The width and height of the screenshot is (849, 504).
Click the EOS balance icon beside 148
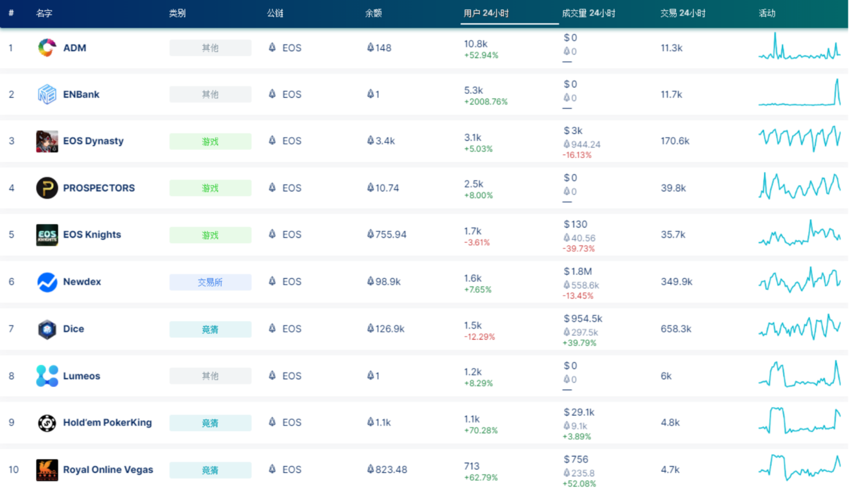click(370, 47)
